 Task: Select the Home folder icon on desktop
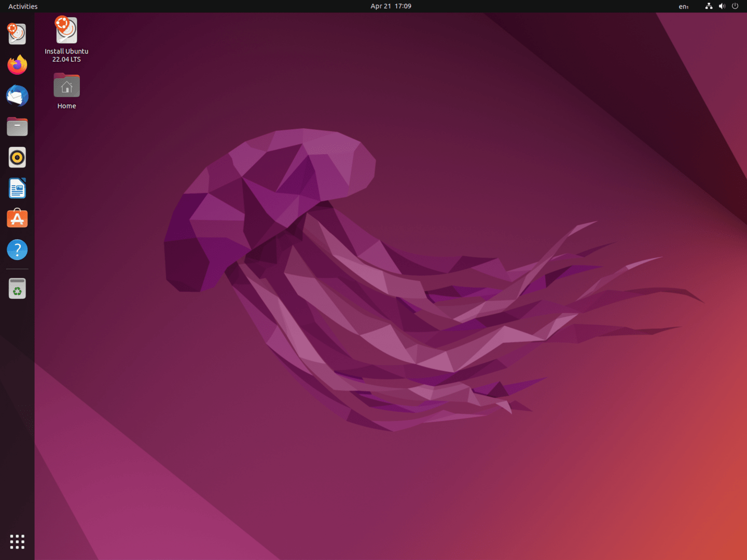click(66, 86)
